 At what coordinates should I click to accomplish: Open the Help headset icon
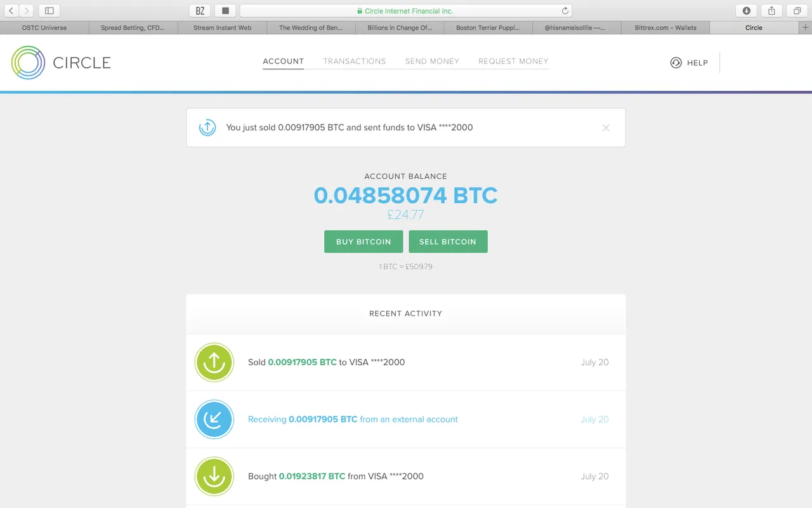click(x=676, y=63)
